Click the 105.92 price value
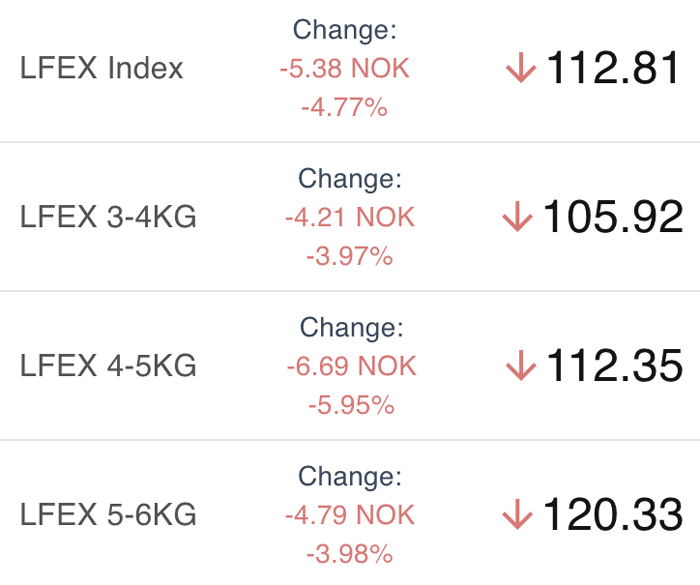700x585 pixels. (613, 217)
